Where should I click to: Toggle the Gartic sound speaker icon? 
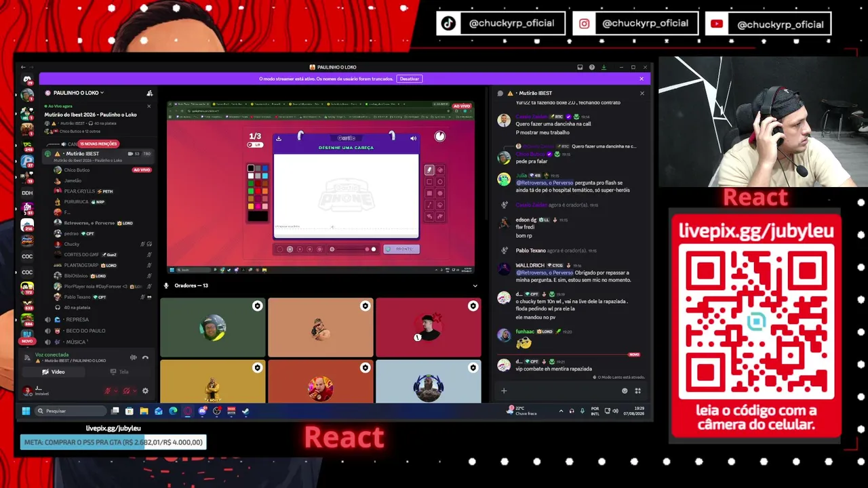tap(413, 138)
